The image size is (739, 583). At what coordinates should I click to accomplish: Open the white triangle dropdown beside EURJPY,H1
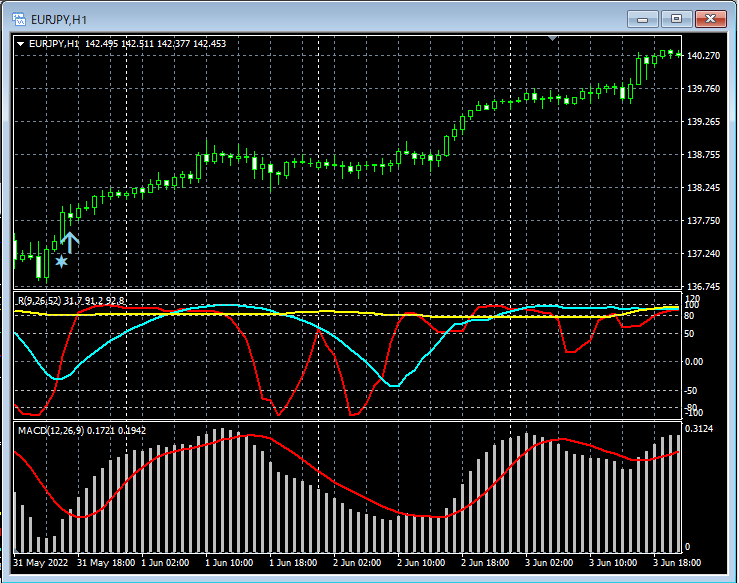[20, 43]
